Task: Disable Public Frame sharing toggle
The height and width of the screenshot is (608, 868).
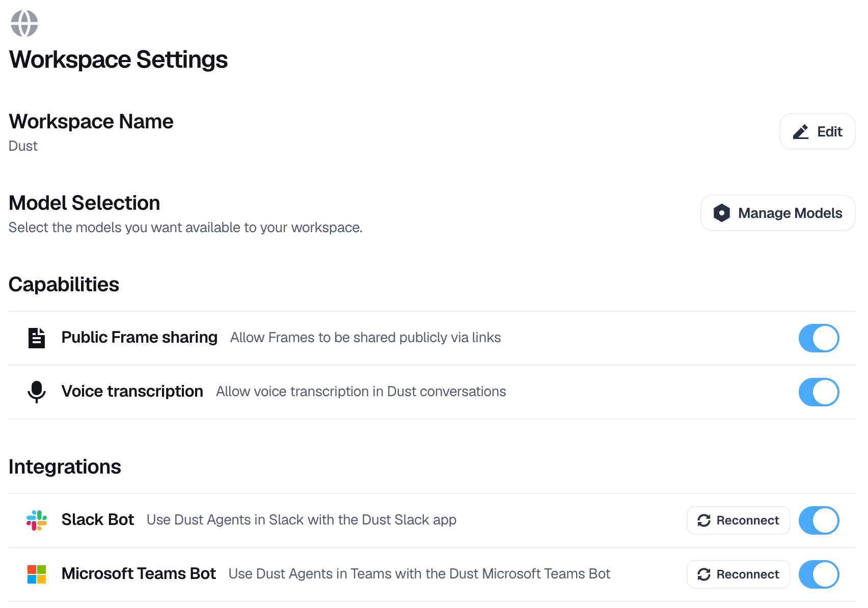Action: tap(819, 338)
